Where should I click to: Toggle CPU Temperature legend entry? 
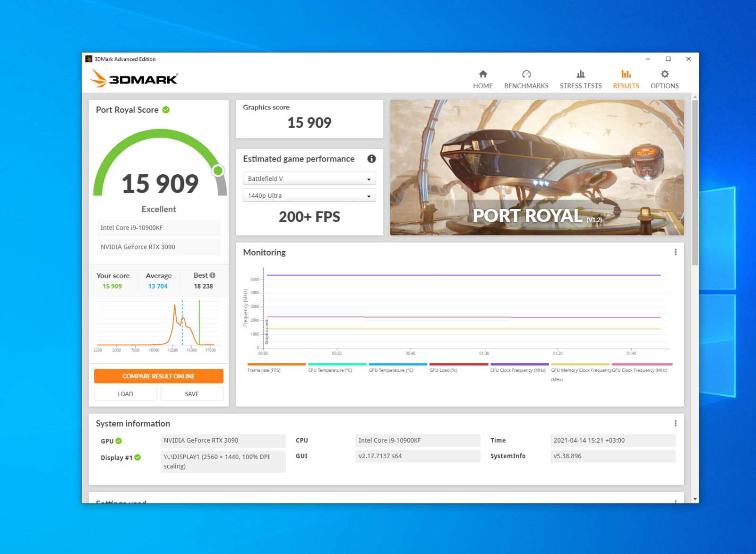[330, 370]
